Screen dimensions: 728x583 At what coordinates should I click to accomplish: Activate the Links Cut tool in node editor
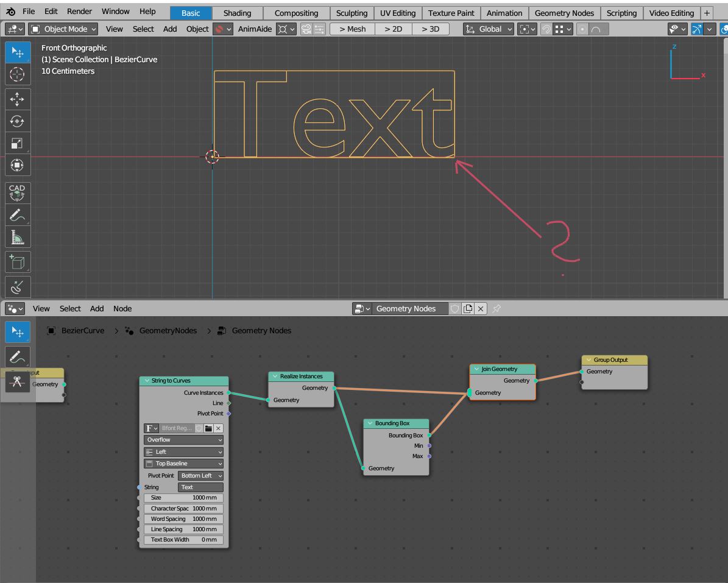[18, 381]
